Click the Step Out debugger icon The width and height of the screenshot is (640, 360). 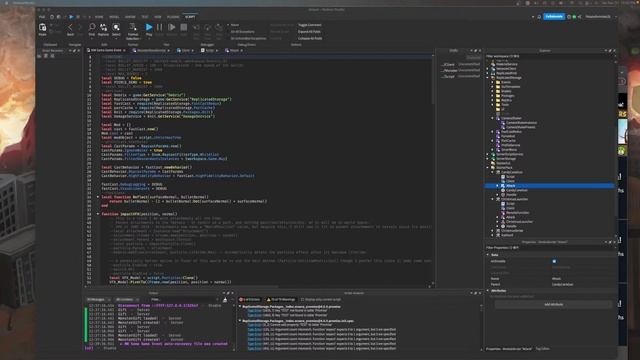click(x=219, y=27)
